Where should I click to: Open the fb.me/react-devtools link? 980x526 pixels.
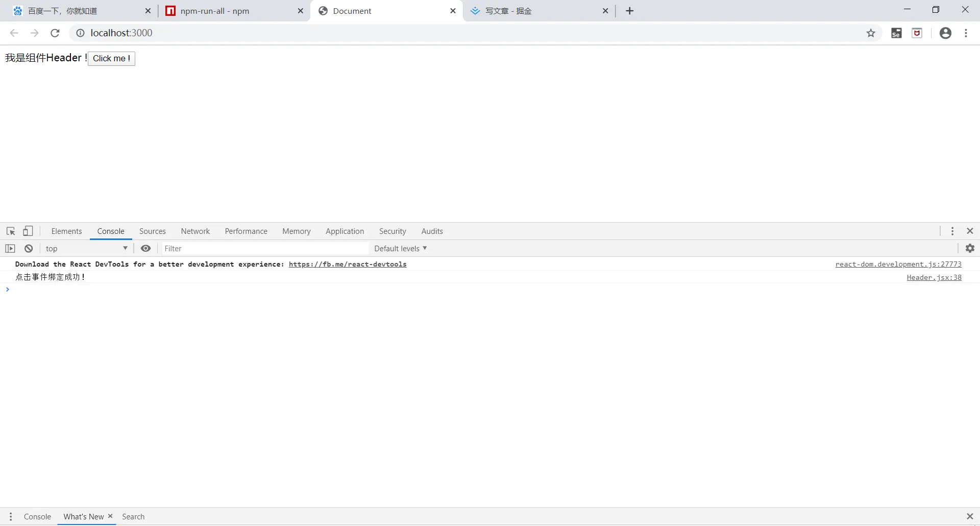coord(348,264)
